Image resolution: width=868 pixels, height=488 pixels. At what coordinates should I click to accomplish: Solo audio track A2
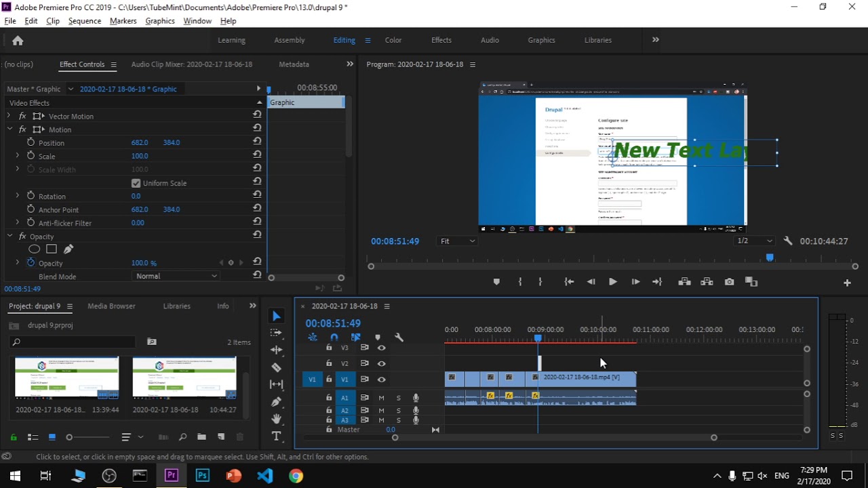click(x=398, y=410)
